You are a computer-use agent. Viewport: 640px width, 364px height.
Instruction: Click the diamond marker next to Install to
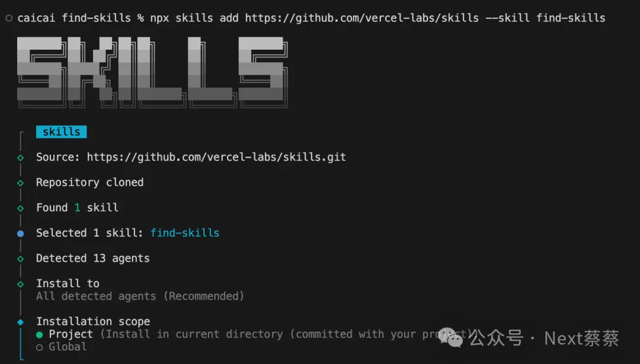point(20,284)
